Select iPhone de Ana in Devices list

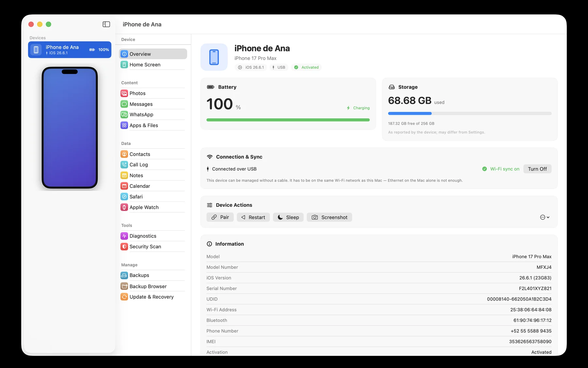click(x=70, y=50)
